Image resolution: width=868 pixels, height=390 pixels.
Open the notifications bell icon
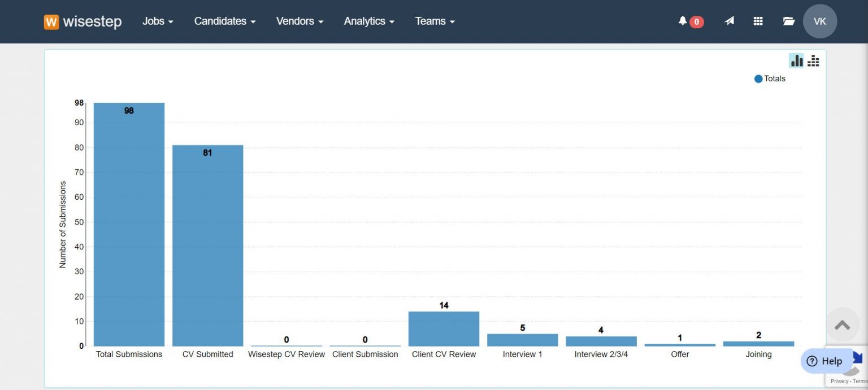click(x=685, y=20)
